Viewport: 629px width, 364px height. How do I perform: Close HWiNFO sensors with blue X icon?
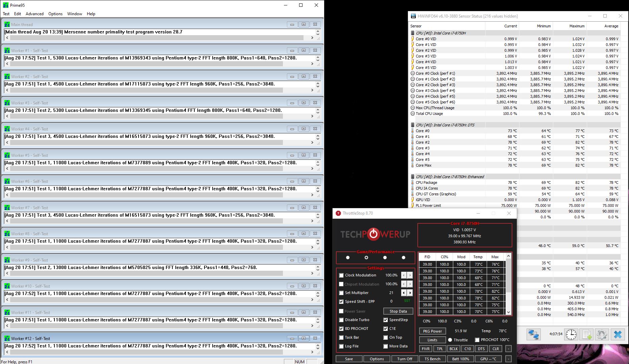[618, 335]
